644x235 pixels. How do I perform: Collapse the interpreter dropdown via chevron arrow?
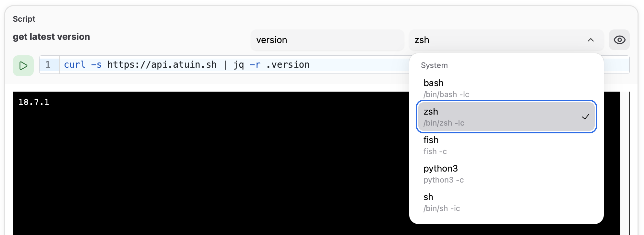(590, 40)
